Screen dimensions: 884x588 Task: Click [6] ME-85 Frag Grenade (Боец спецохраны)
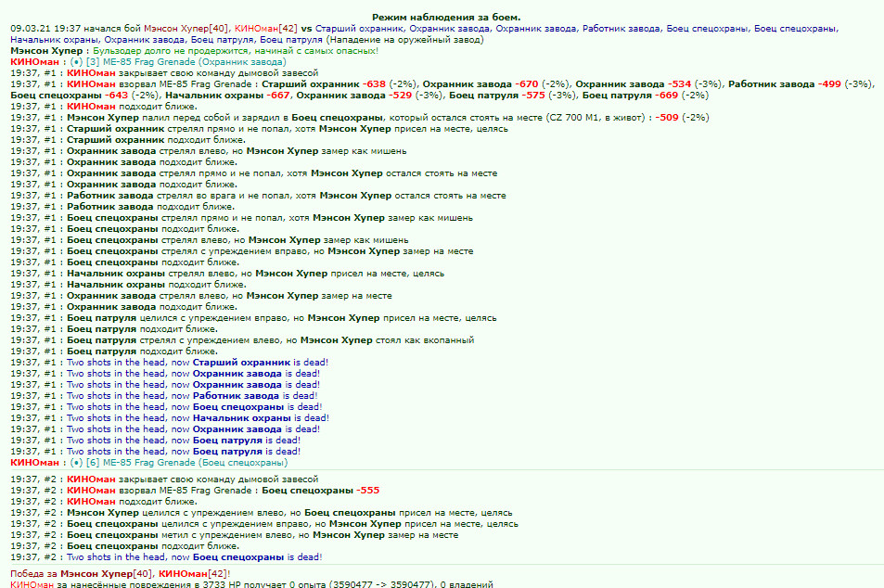(x=186, y=462)
